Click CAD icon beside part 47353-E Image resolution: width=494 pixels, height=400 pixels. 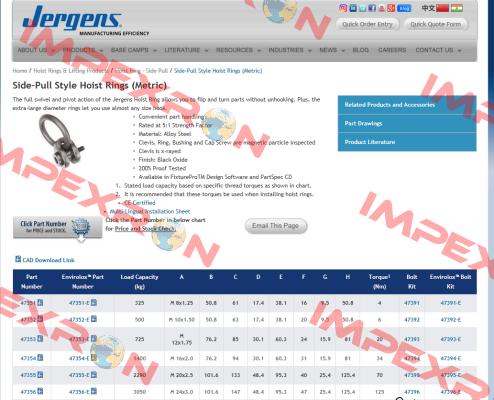click(x=94, y=339)
